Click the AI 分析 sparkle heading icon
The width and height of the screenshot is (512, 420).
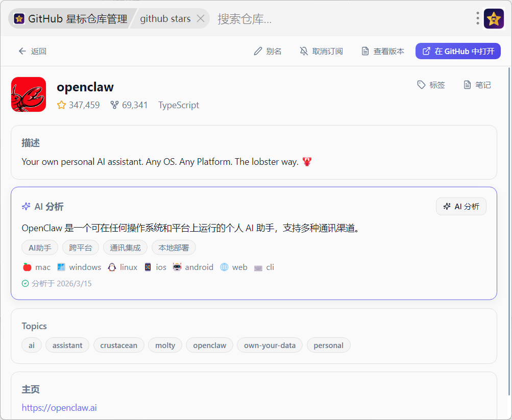coord(26,206)
